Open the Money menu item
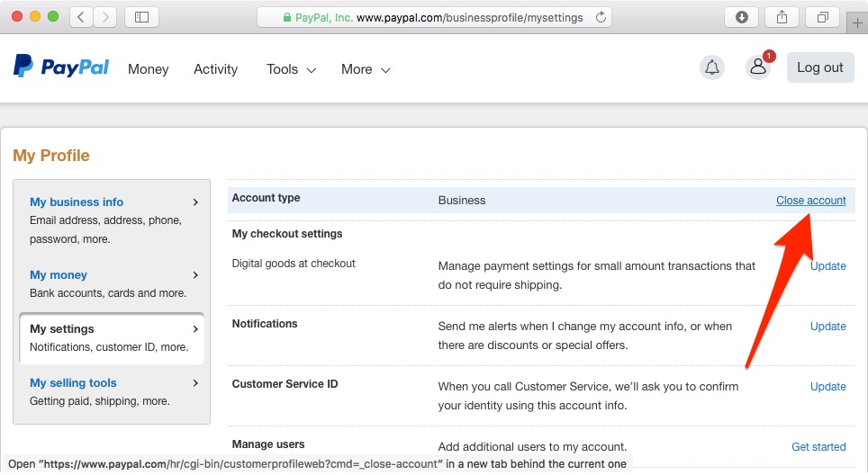Viewport: 868px width, 475px height. point(148,69)
